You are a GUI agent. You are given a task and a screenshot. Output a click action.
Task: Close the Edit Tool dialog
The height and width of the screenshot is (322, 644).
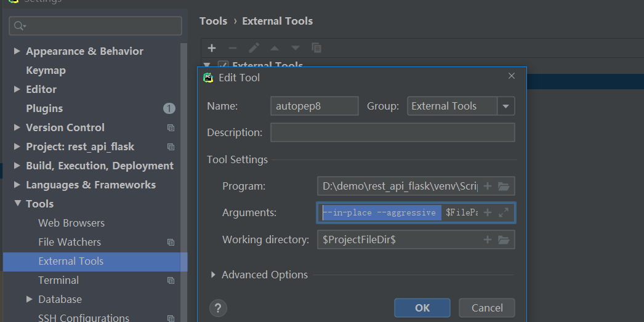coord(512,76)
